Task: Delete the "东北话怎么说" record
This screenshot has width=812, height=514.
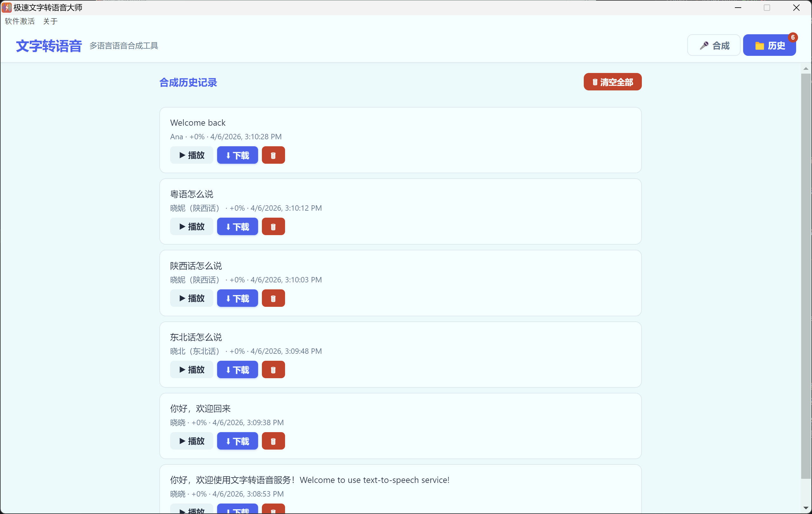Action: [273, 369]
